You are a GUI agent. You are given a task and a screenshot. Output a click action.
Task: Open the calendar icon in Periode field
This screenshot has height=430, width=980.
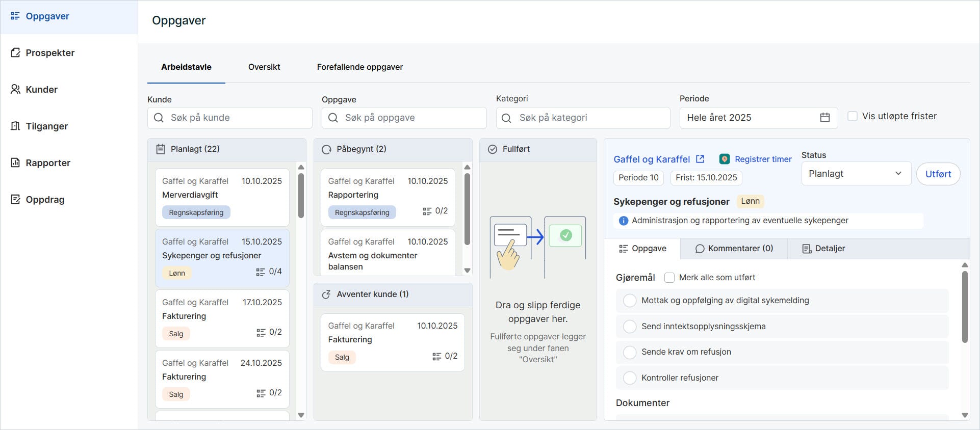pos(824,118)
